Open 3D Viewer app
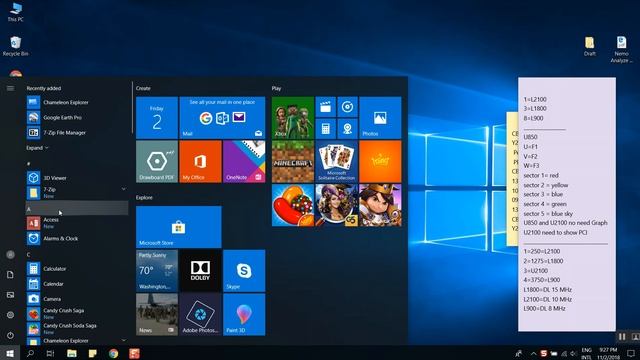This screenshot has height=360, width=640. (x=77, y=178)
